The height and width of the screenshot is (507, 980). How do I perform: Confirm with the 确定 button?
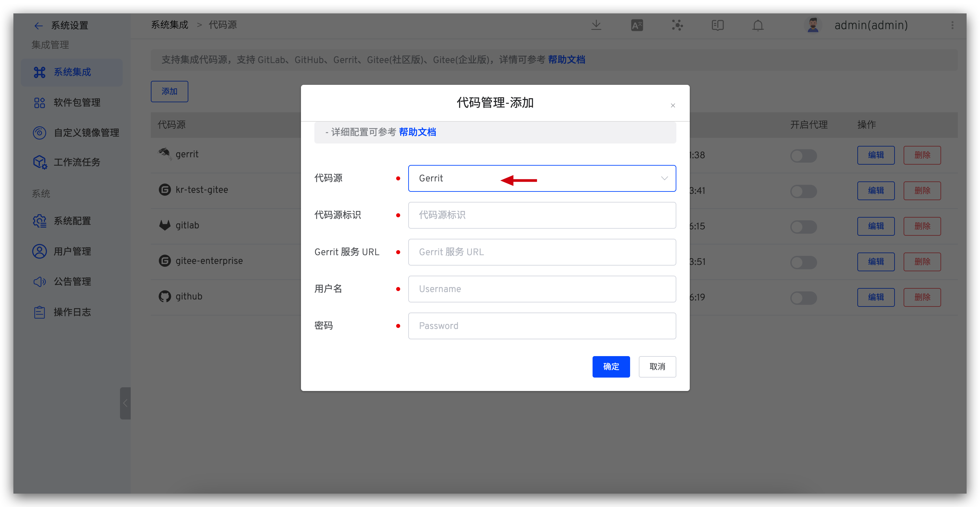click(x=611, y=367)
